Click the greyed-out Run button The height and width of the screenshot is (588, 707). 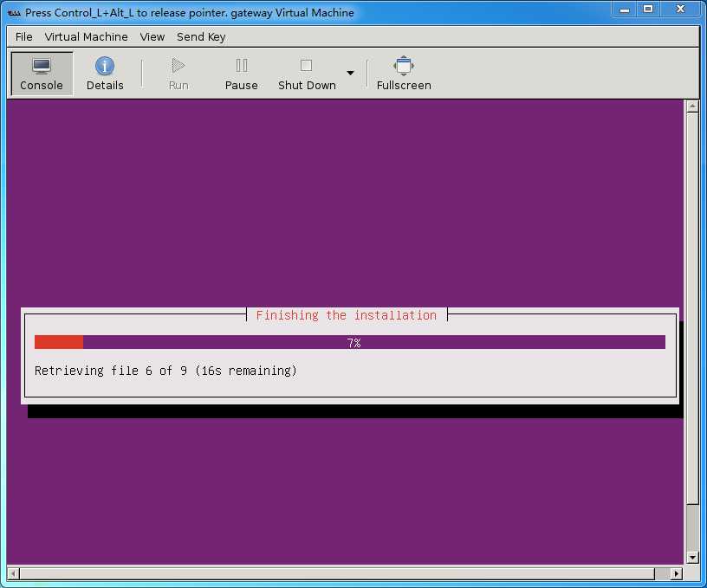click(178, 74)
